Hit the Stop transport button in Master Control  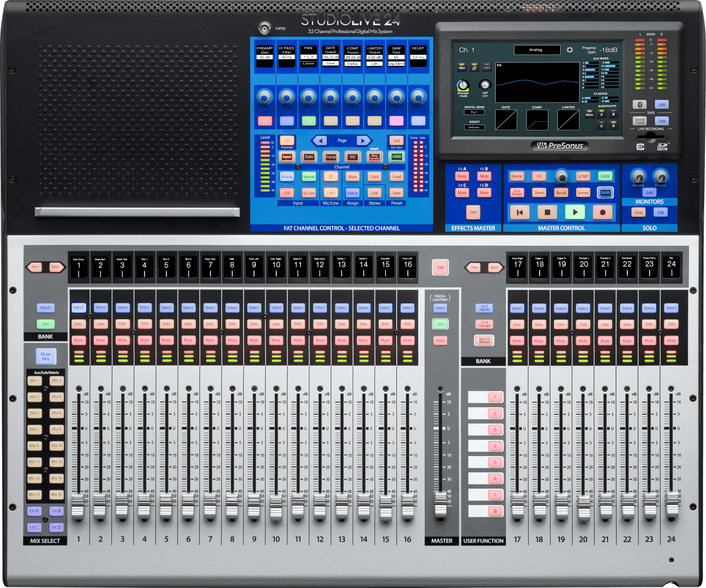pos(547,212)
